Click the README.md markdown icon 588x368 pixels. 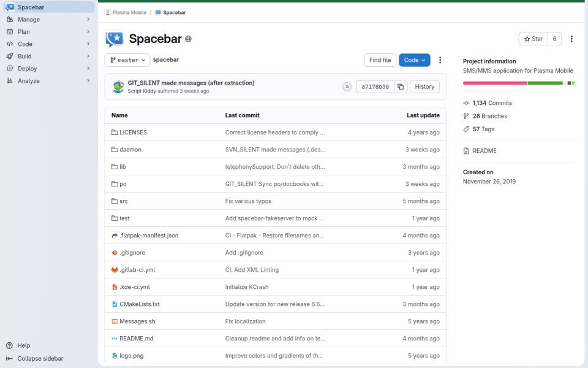(x=115, y=339)
